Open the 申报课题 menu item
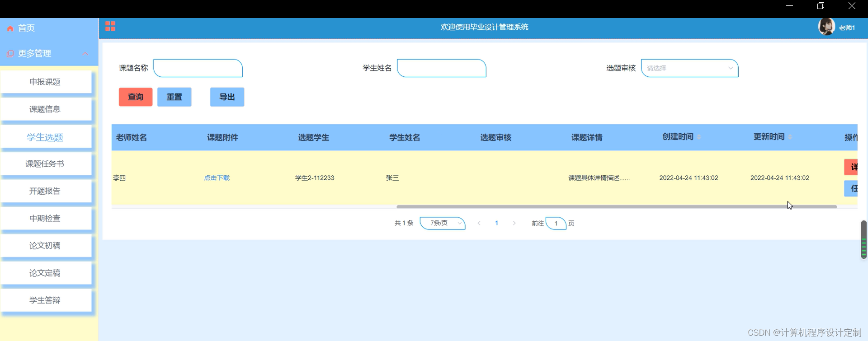The width and height of the screenshot is (868, 341). pos(45,82)
